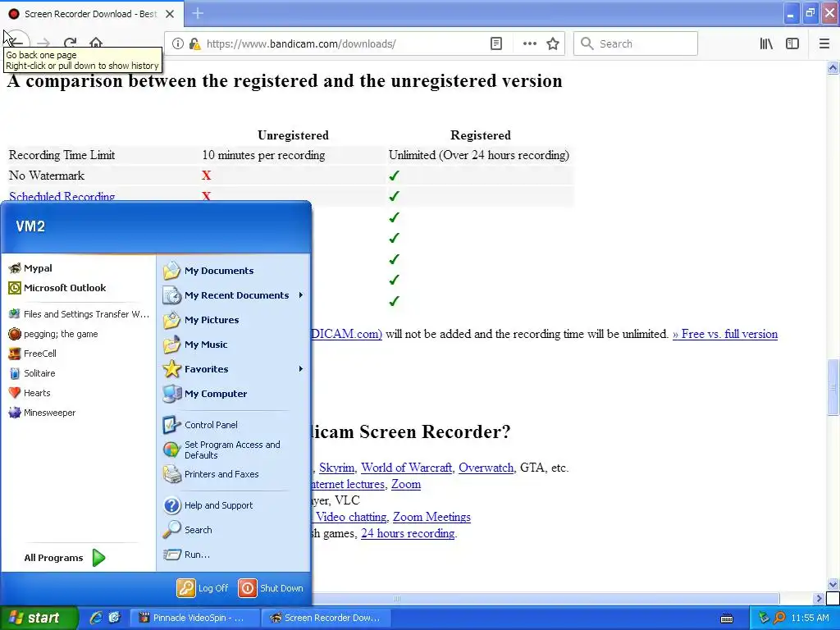Click the Log Off button
The height and width of the screenshot is (630, 840).
point(203,588)
